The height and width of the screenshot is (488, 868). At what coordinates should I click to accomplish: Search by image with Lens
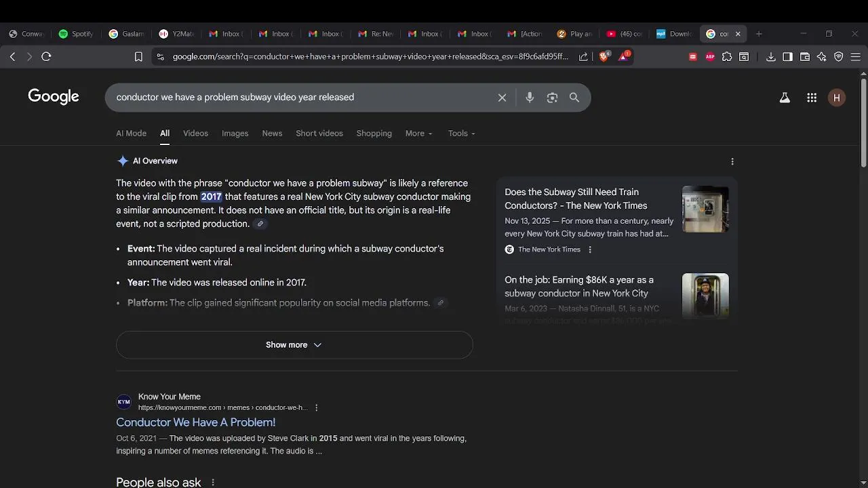552,98
